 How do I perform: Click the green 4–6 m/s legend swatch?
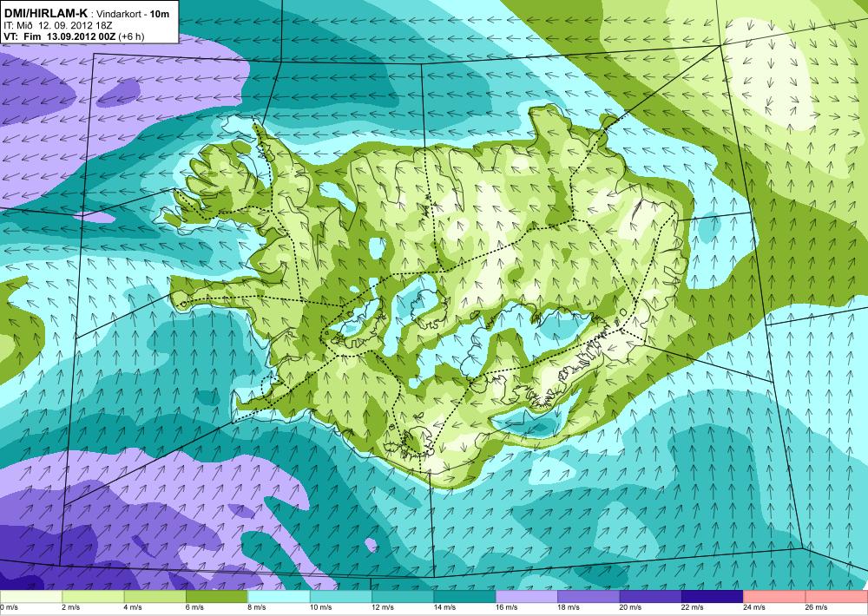pos(155,597)
